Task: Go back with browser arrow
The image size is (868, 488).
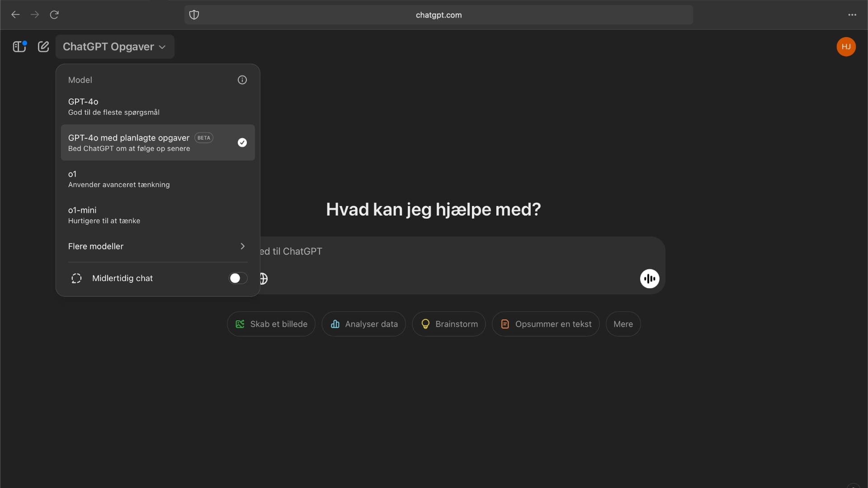Action: (x=15, y=15)
